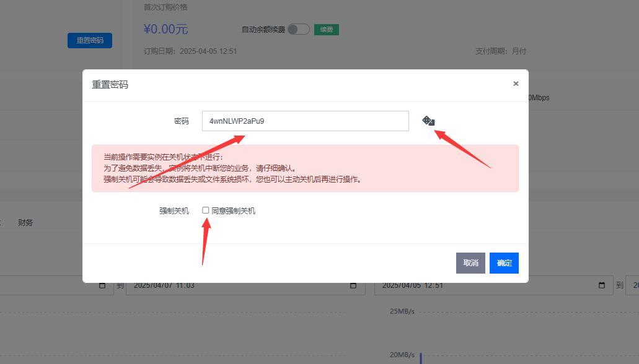Viewport: 639px width, 364px height.
Task: Click the 同意强制关机 label text
Action: pos(233,211)
